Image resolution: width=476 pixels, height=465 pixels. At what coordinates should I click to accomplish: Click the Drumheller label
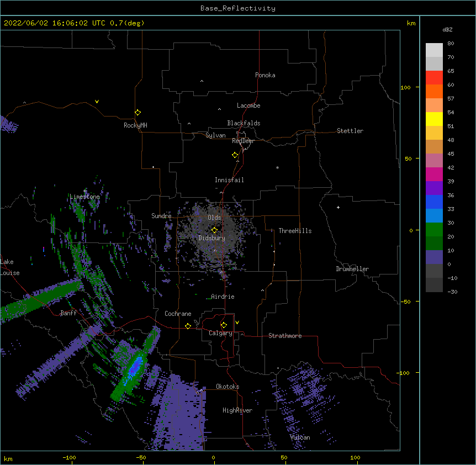coord(352,269)
